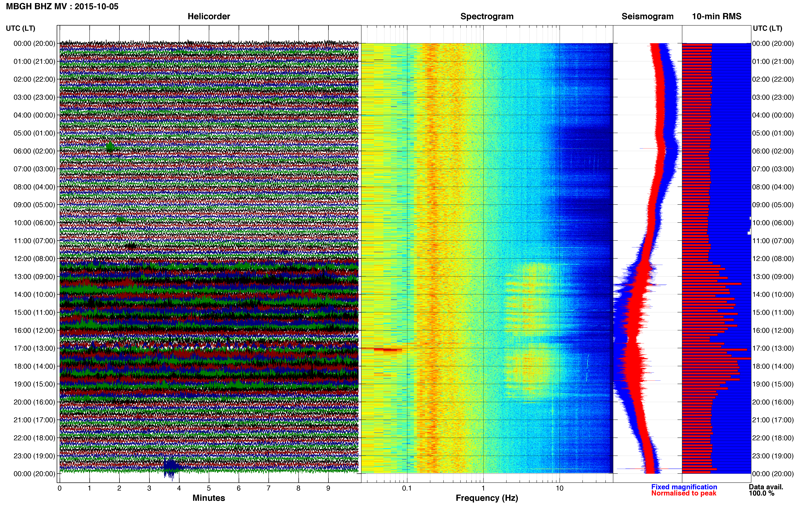This screenshot has width=812, height=508.
Task: Click the 9 tick on Minutes axis
Action: 328,488
